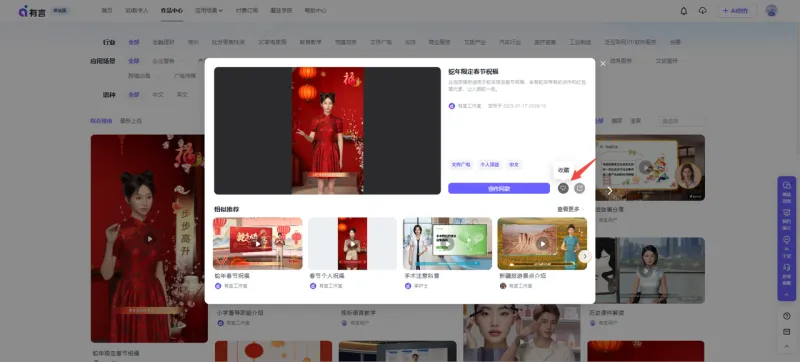Switch sorting to 最新上线
This screenshot has width=800, height=362.
[131, 121]
